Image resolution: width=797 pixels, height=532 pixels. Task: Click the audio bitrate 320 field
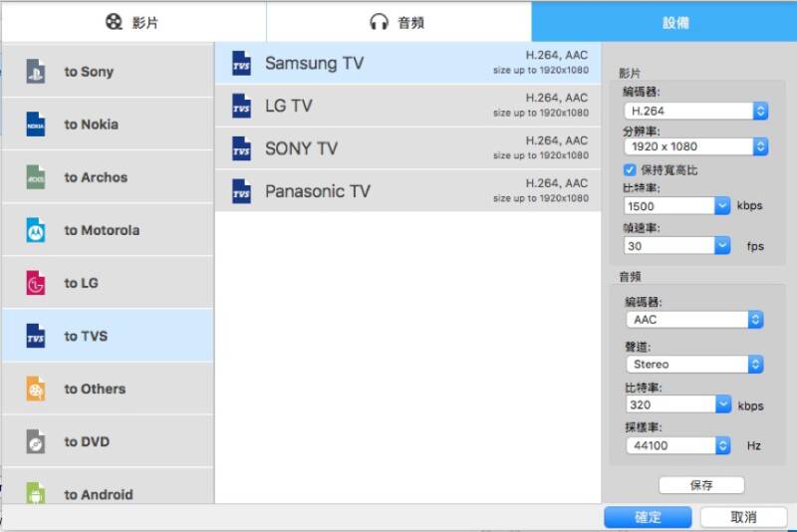[670, 404]
